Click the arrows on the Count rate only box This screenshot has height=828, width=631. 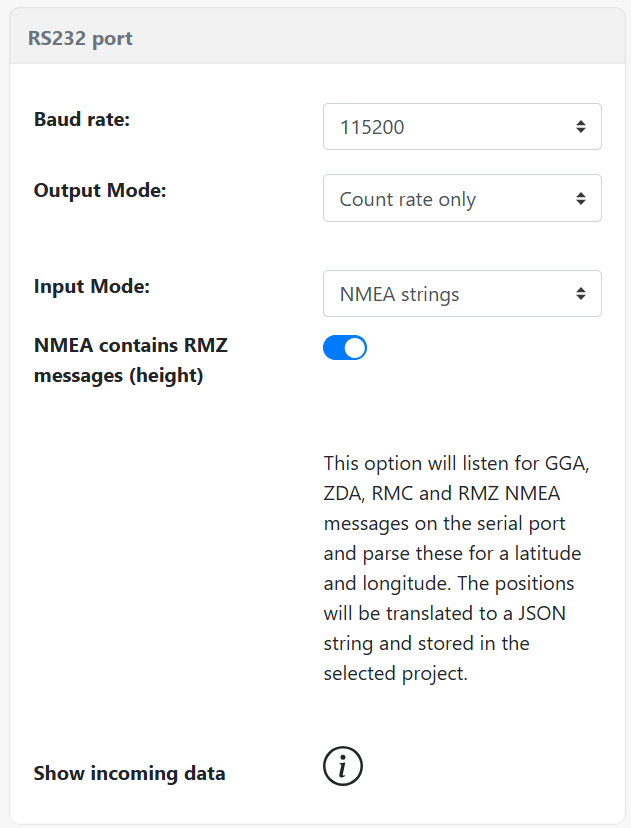[x=581, y=198]
